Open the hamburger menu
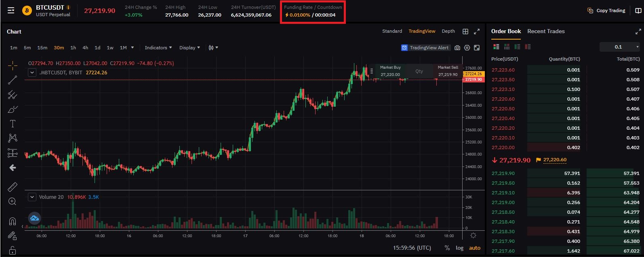This screenshot has height=257, width=644. click(x=11, y=11)
